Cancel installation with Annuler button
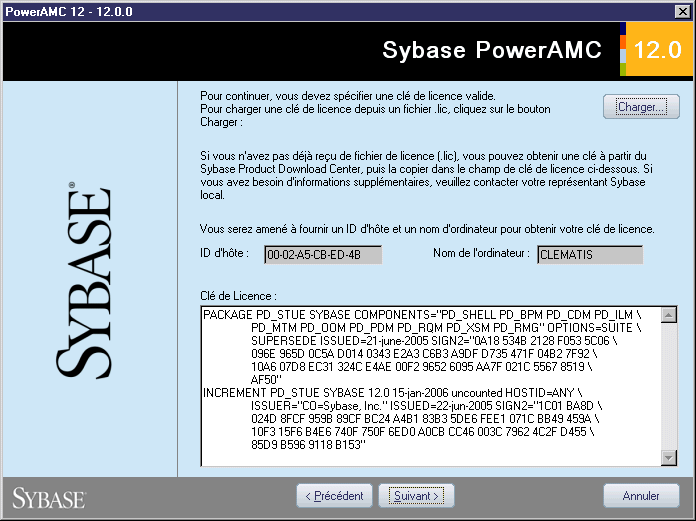 pos(641,496)
